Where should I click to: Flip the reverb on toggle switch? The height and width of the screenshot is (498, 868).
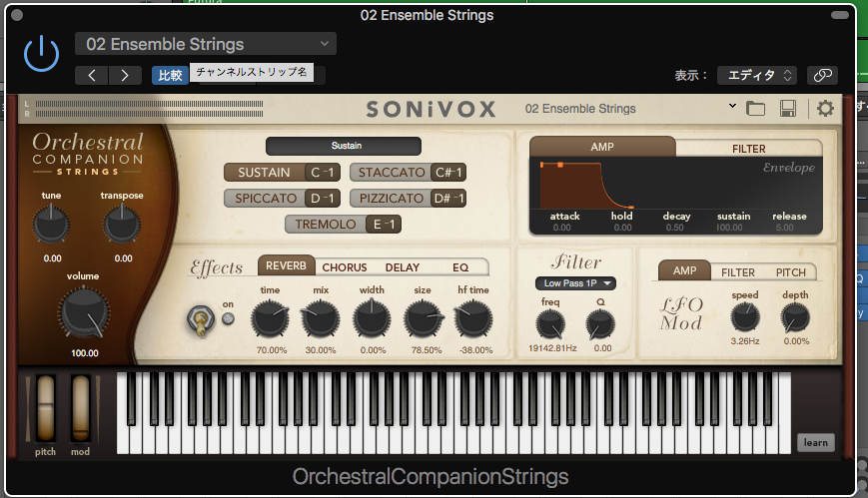point(201,319)
